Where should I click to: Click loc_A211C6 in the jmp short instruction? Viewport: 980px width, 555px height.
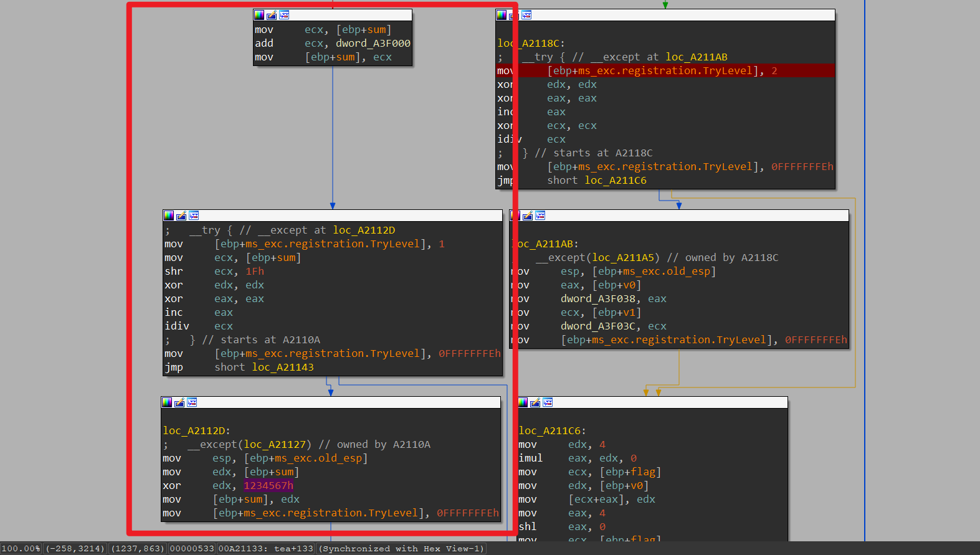tap(615, 181)
